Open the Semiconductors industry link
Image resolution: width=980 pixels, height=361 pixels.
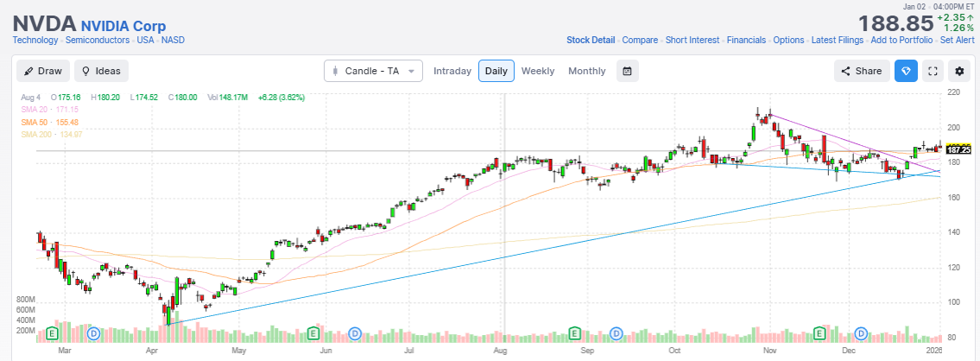point(98,40)
